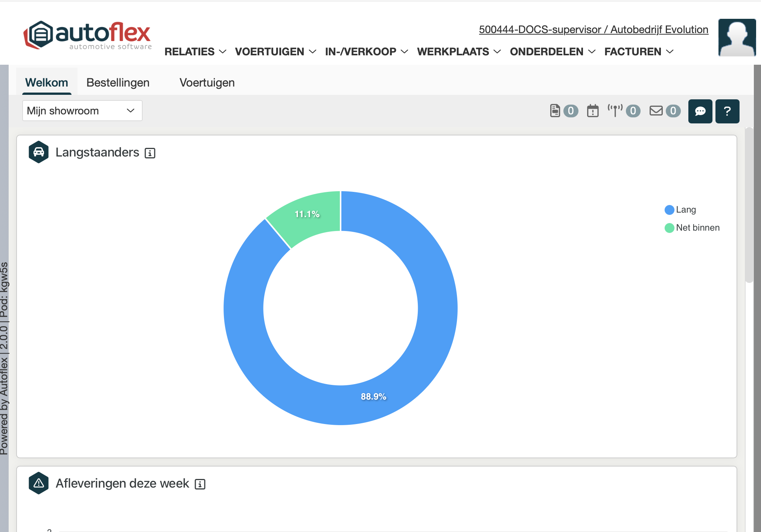This screenshot has width=761, height=532.
Task: Open the 500444-DOCS-supervisor account link
Action: (593, 29)
